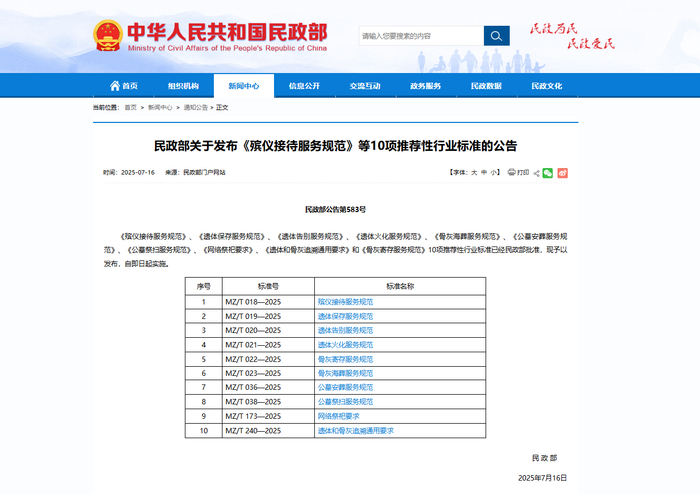The image size is (700, 494).
Task: Open the 组织机构 nav tab
Action: tap(183, 86)
